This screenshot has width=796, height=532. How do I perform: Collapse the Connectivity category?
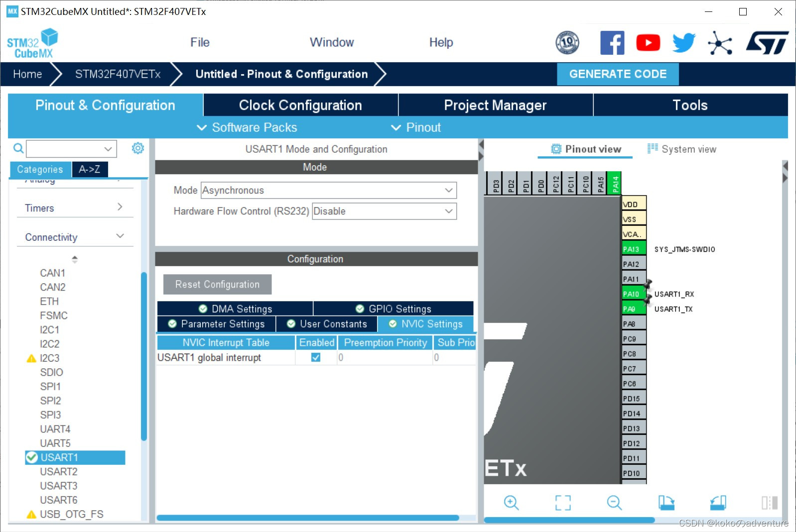[75, 237]
